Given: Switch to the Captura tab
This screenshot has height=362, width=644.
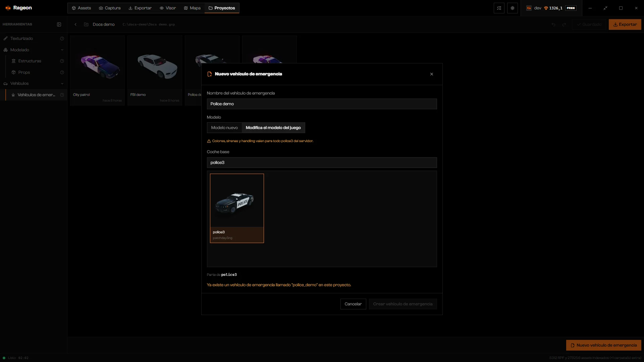Looking at the screenshot, I should pyautogui.click(x=110, y=8).
